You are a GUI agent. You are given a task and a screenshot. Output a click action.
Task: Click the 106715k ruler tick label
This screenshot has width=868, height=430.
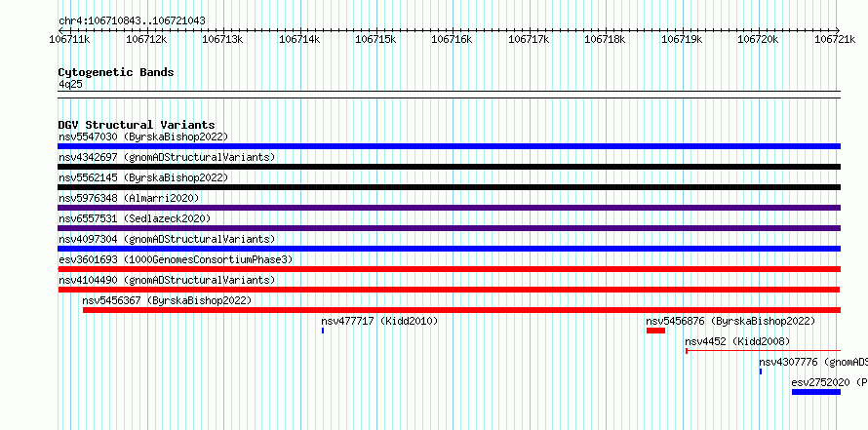(x=375, y=39)
